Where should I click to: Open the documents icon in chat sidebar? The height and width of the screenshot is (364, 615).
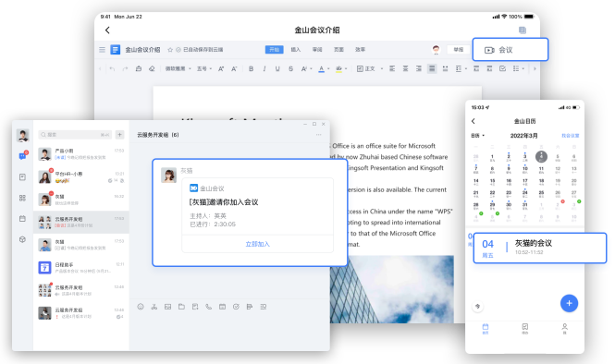(x=22, y=177)
